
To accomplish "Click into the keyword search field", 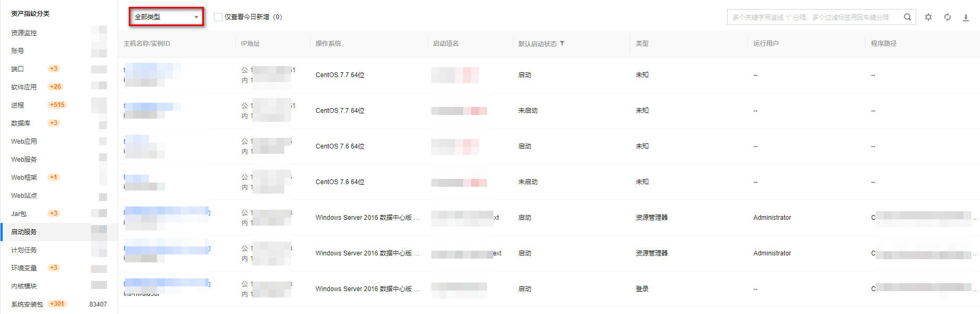I will 812,17.
